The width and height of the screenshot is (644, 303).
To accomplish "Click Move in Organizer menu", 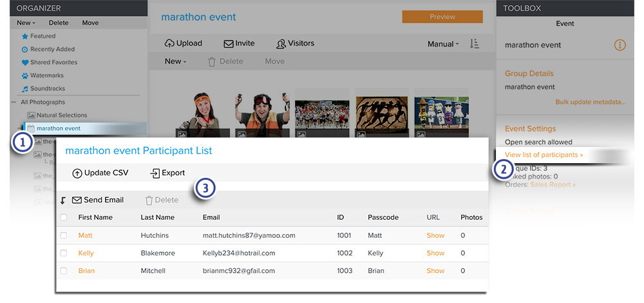I will pos(90,23).
